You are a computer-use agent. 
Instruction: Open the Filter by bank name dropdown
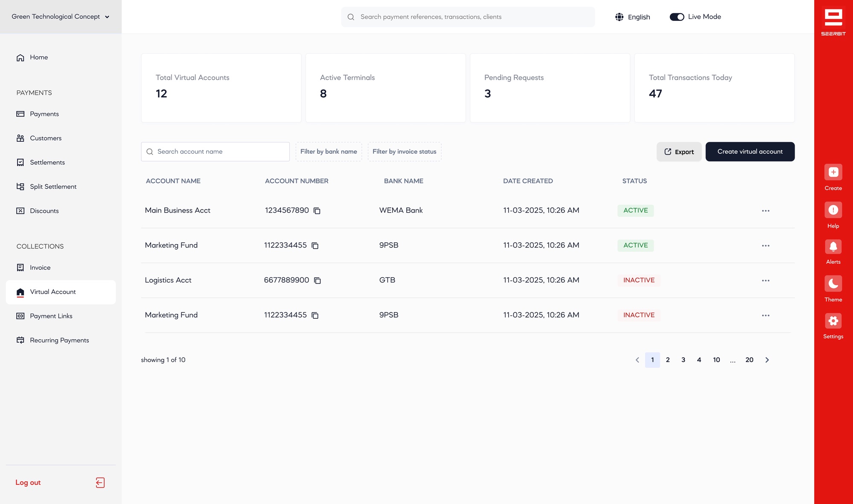pyautogui.click(x=329, y=151)
